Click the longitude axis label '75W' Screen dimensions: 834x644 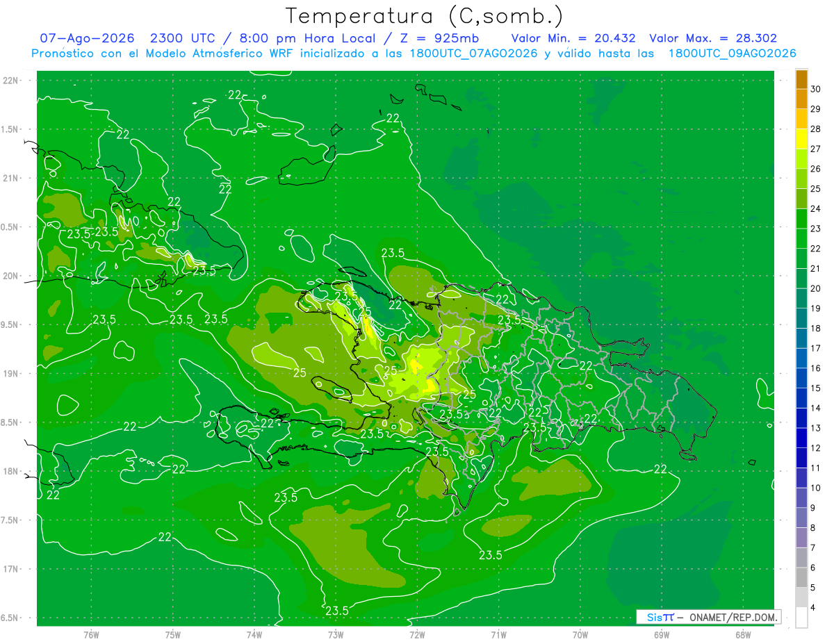(173, 634)
